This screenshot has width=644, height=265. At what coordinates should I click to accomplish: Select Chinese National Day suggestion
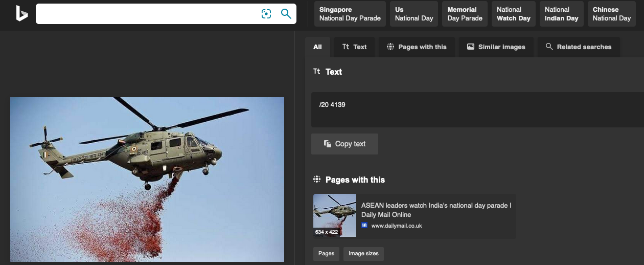coord(611,14)
